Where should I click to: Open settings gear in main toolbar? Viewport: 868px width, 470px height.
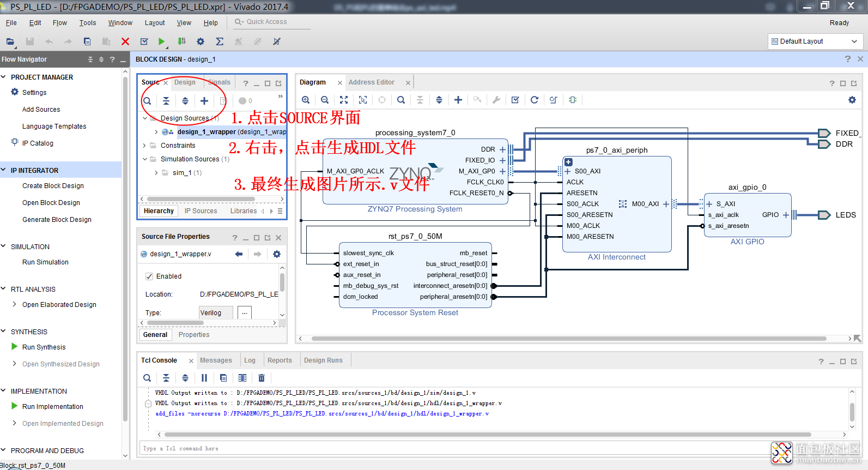[x=201, y=41]
